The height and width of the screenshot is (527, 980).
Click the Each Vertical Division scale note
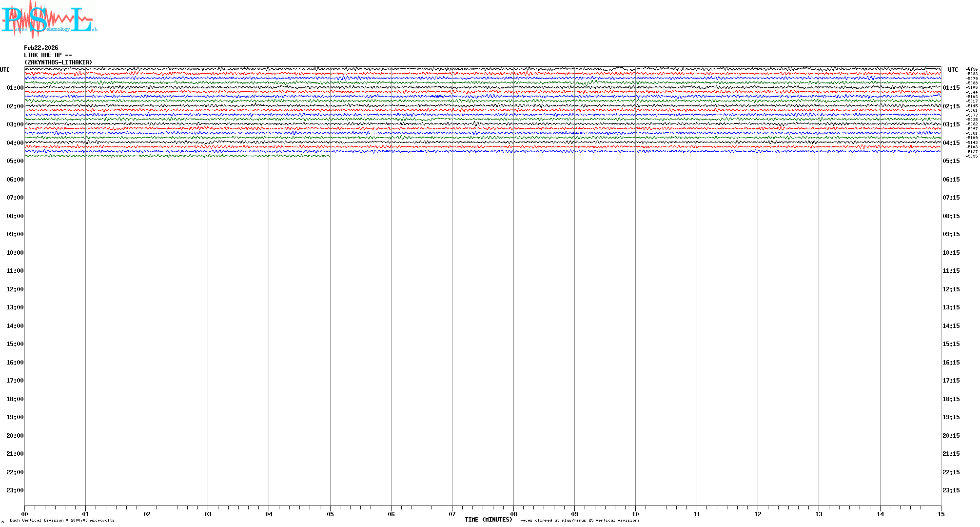62,520
